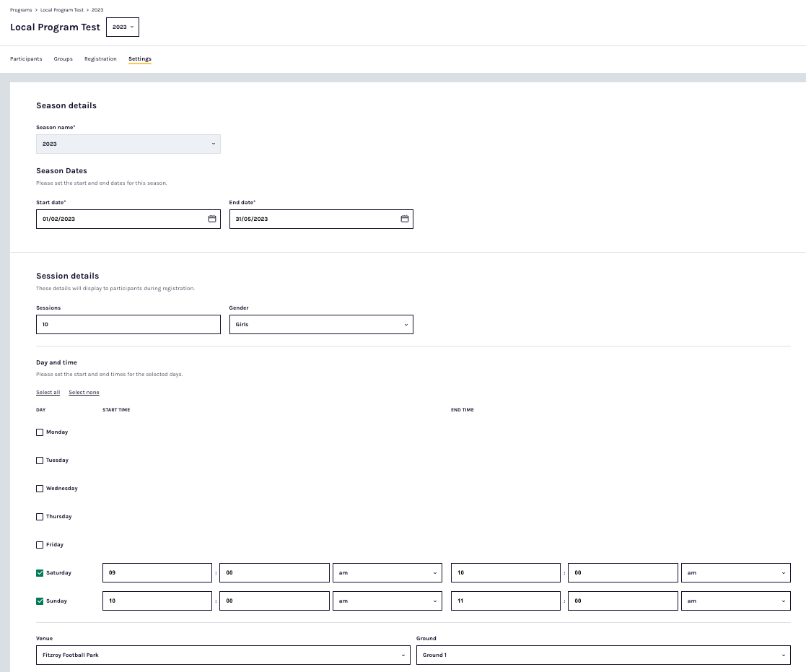Open the End date calendar picker
This screenshot has width=806, height=672.
click(405, 219)
